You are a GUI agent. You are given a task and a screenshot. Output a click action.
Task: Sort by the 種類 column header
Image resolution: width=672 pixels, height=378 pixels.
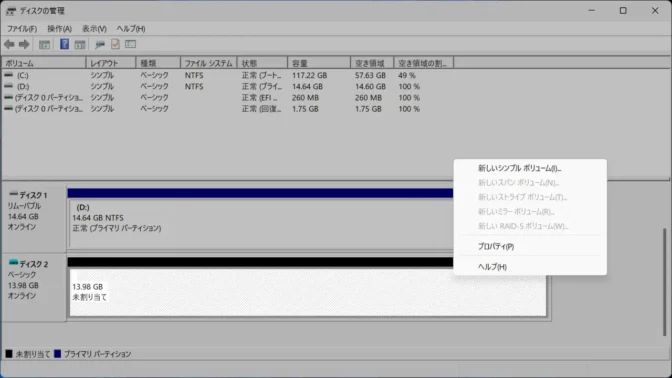point(158,63)
